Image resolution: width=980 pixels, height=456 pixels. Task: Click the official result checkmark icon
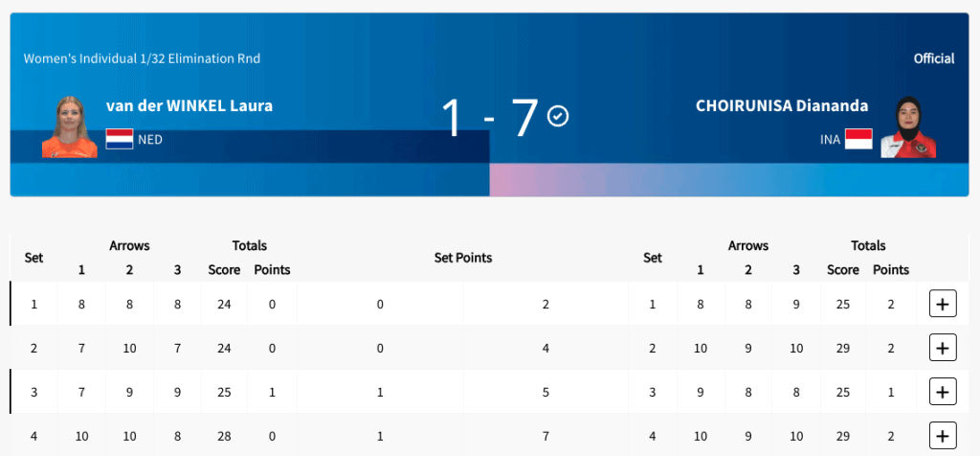pyautogui.click(x=558, y=117)
